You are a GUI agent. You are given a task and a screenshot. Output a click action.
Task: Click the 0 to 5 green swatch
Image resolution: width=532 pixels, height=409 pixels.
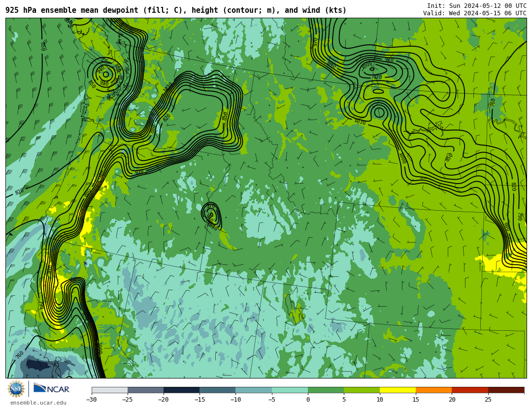(326, 390)
